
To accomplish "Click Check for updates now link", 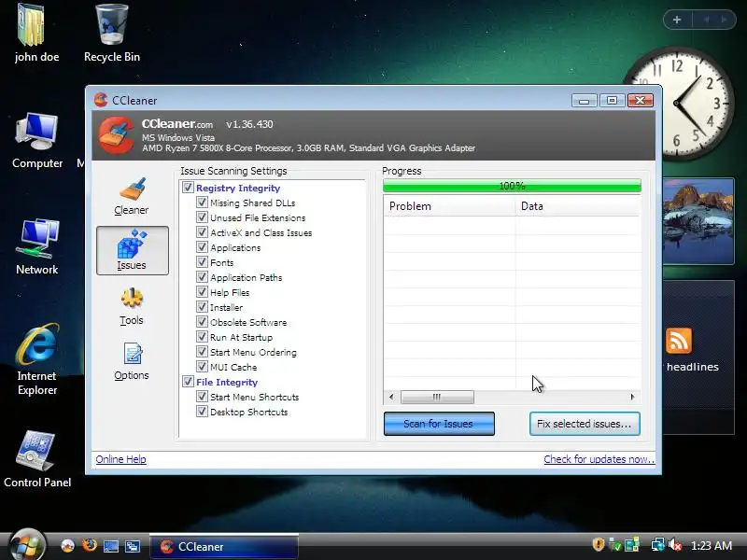I will (599, 459).
